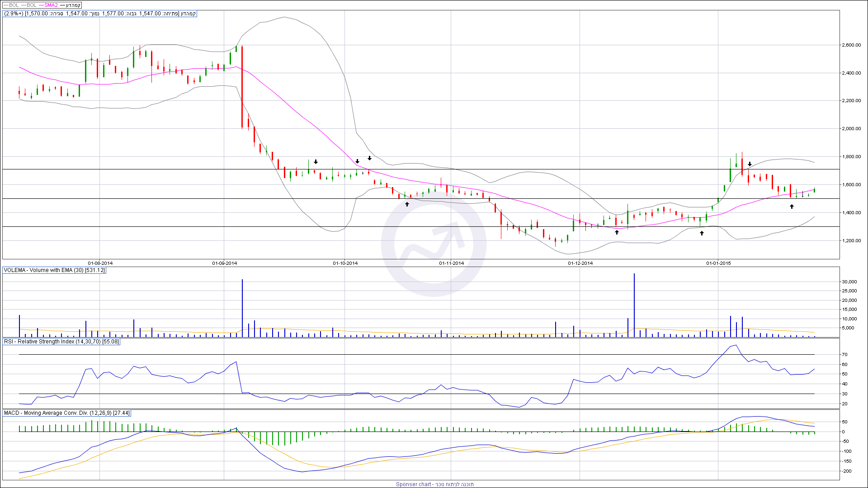Click the OHLC price info box

tap(100, 14)
